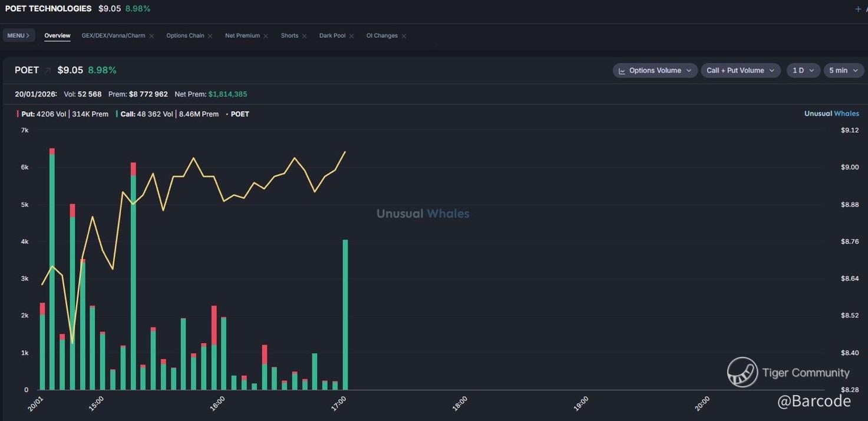Screen dimensions: 868x421
Task: Close the OI Changes tab
Action: pos(404,36)
